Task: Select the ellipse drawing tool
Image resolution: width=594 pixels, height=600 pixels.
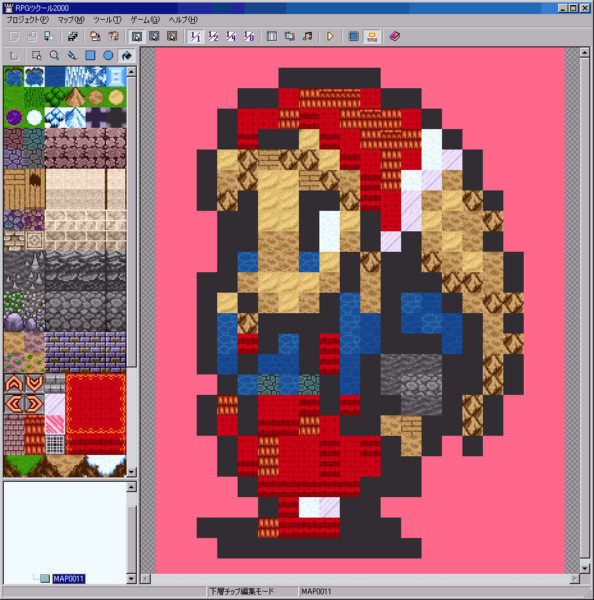Action: 108,56
